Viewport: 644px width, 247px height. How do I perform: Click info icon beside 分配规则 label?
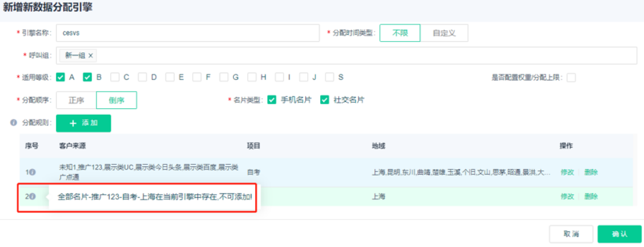click(x=13, y=123)
